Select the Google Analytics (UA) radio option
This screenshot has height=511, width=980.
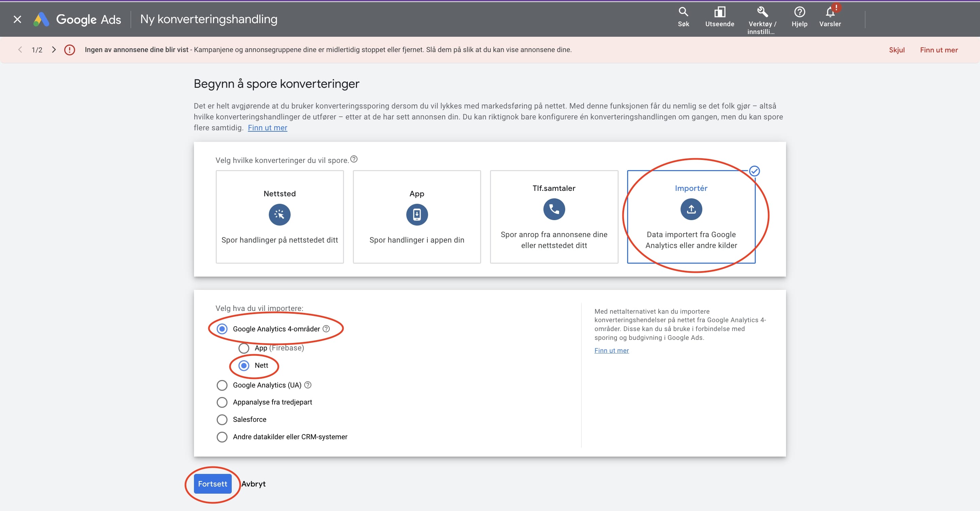tap(222, 385)
